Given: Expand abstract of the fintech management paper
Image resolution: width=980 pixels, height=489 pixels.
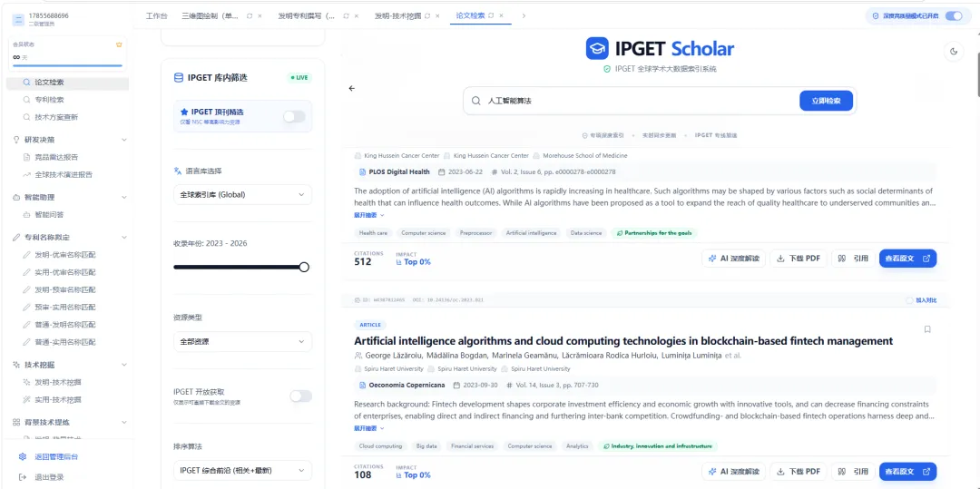Looking at the screenshot, I should point(368,428).
